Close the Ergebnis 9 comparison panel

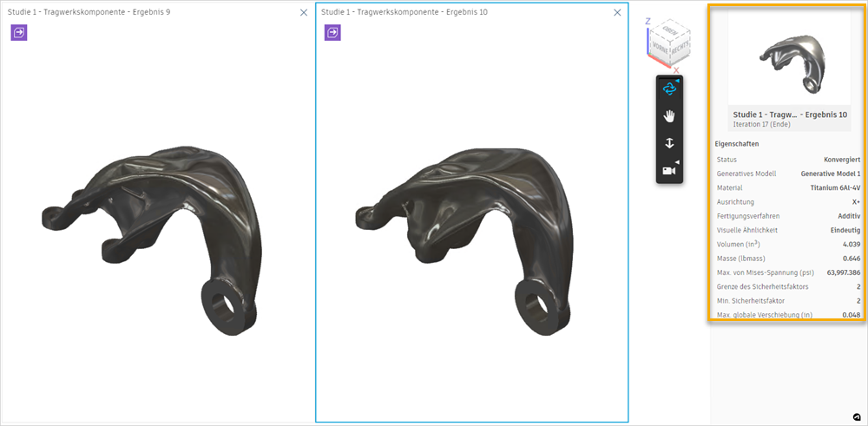coord(303,12)
